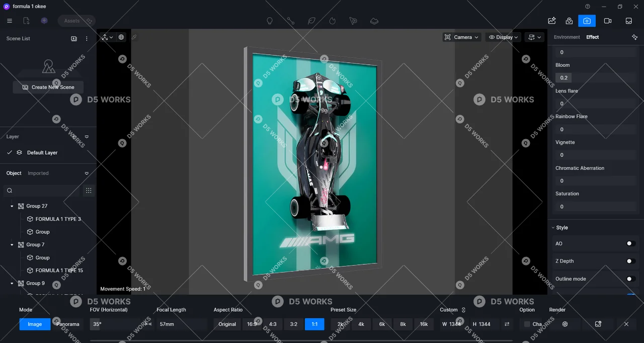Screen dimensions: 644x343
Task: Switch to the Object tab
Action: [14, 173]
